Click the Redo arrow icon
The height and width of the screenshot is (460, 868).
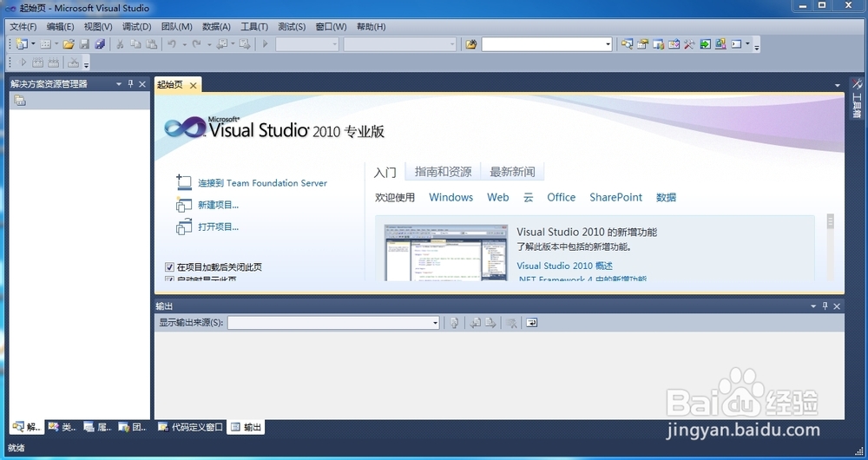pos(196,43)
